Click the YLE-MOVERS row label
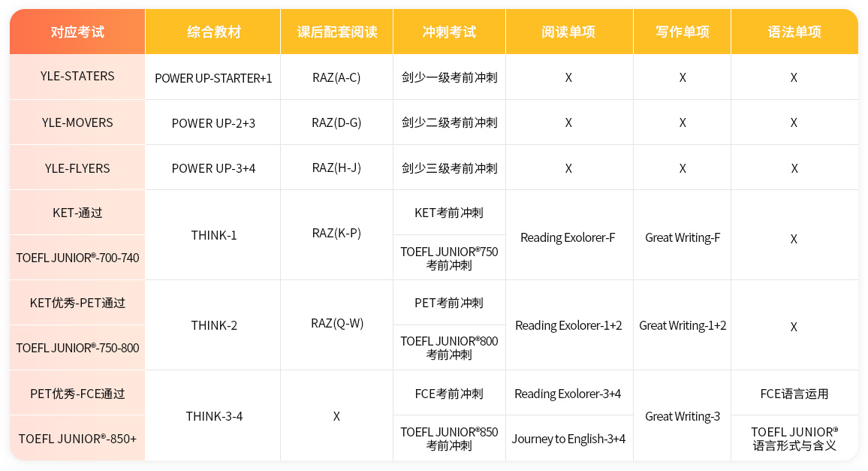The height and width of the screenshot is (471, 868). point(77,122)
